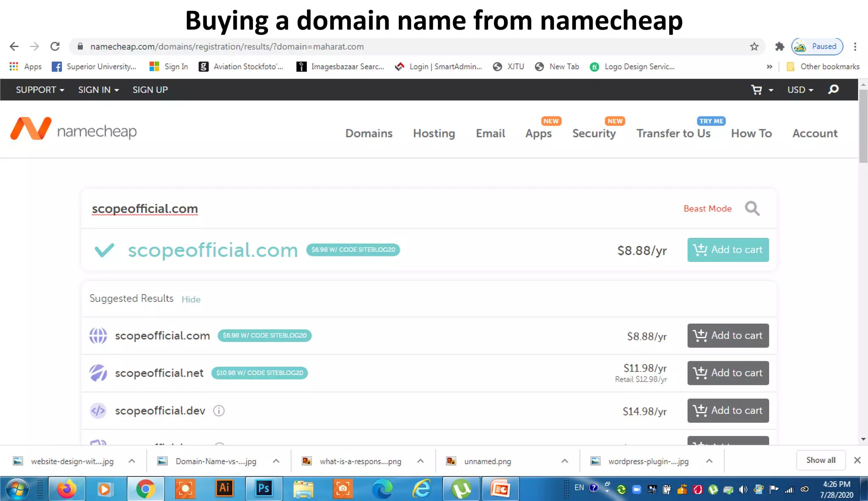This screenshot has width=868, height=501.
Task: Click the info icon next to scopeofficial.dev
Action: point(219,411)
